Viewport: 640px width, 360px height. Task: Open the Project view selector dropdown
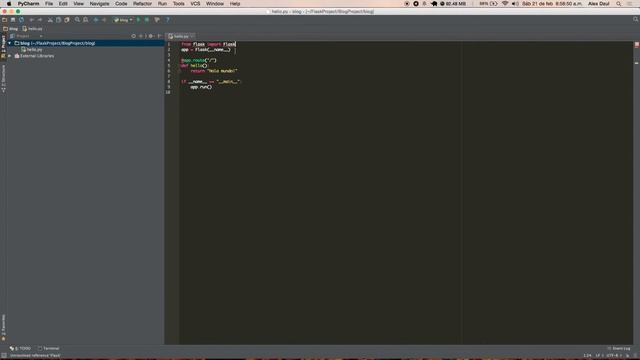point(26,36)
